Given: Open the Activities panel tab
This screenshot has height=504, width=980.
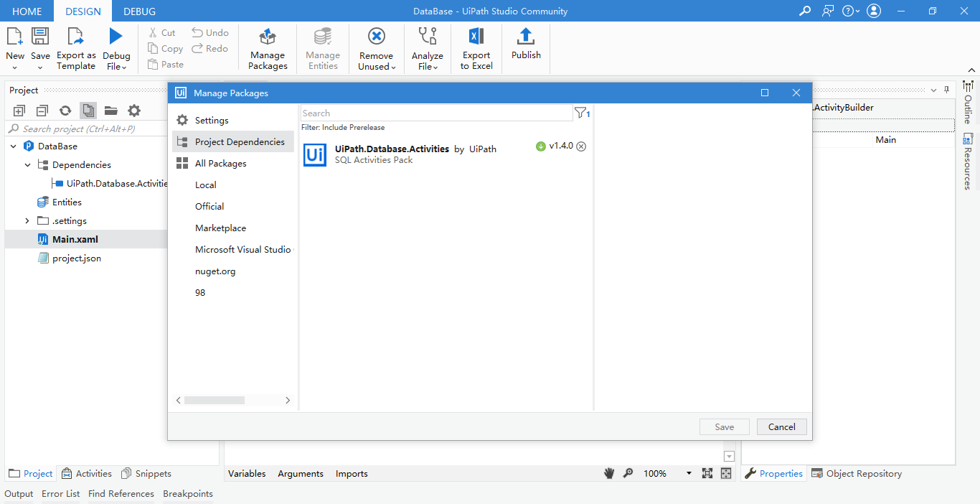Looking at the screenshot, I should (x=86, y=473).
